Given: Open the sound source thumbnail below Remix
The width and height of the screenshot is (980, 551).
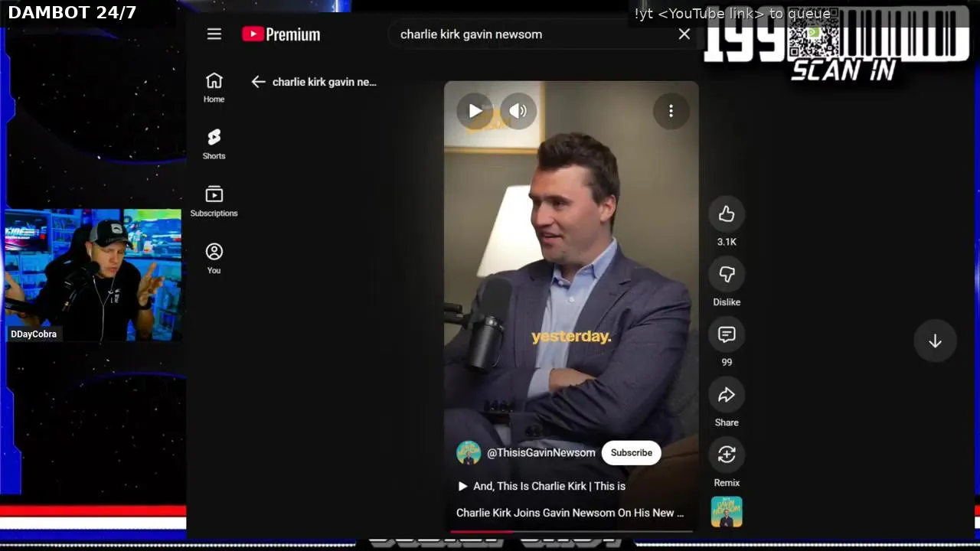Looking at the screenshot, I should click(x=727, y=512).
